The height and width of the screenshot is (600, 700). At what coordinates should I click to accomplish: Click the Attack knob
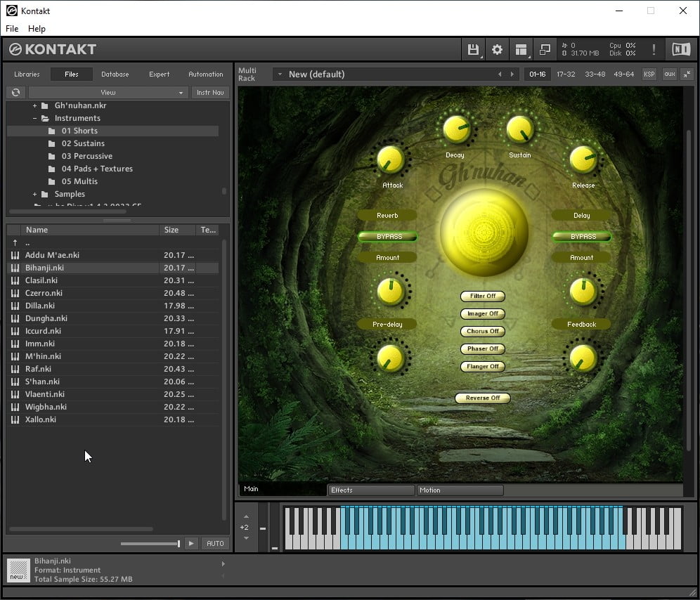(391, 159)
